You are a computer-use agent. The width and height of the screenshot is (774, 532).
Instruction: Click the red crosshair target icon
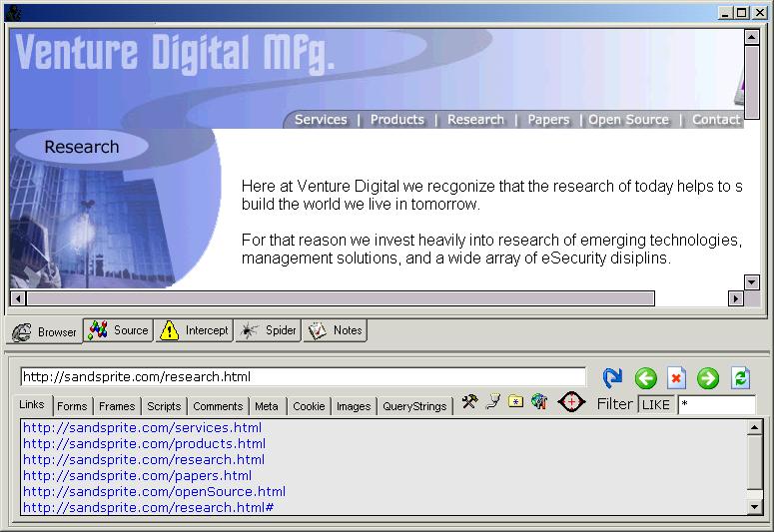coord(571,403)
